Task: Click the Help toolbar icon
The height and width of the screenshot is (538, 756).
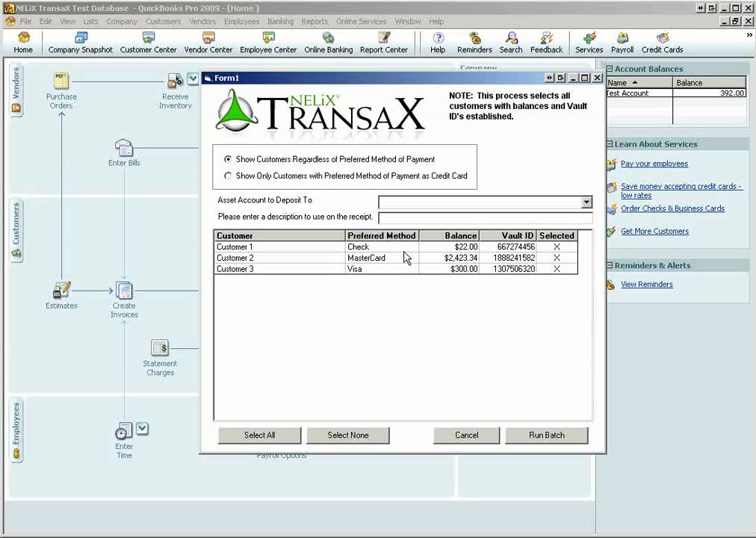Action: [438, 43]
